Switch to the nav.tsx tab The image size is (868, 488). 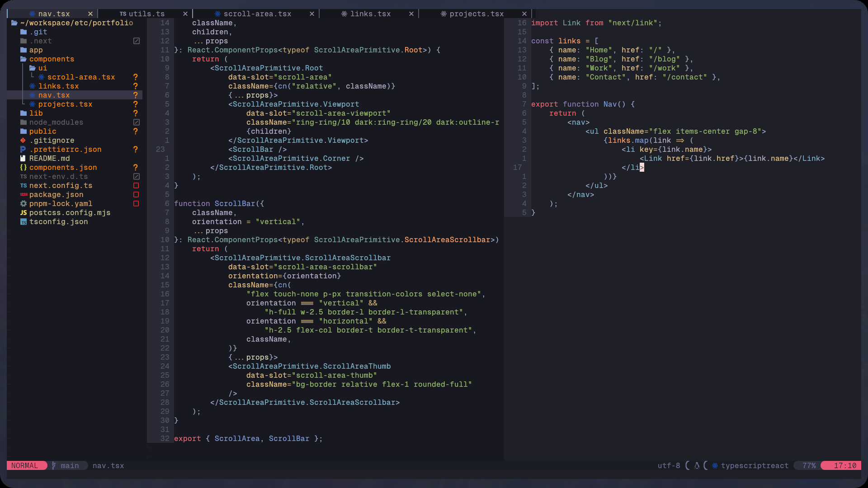(x=54, y=14)
